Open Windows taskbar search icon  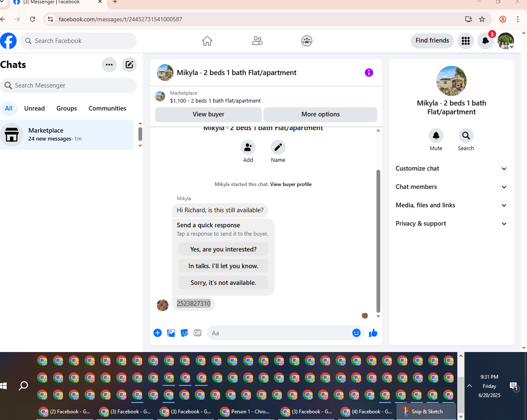23,386
